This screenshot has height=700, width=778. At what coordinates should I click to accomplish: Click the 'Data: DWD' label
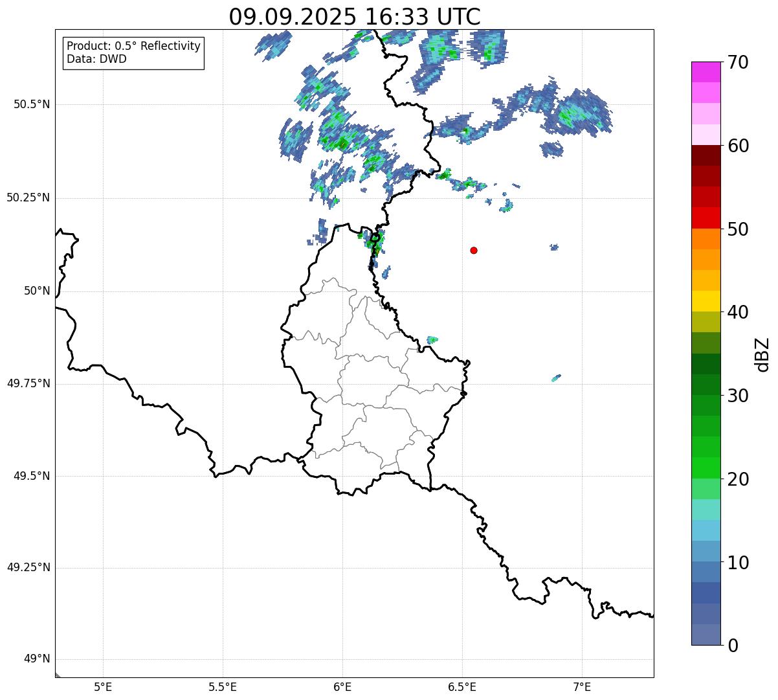coord(97,60)
